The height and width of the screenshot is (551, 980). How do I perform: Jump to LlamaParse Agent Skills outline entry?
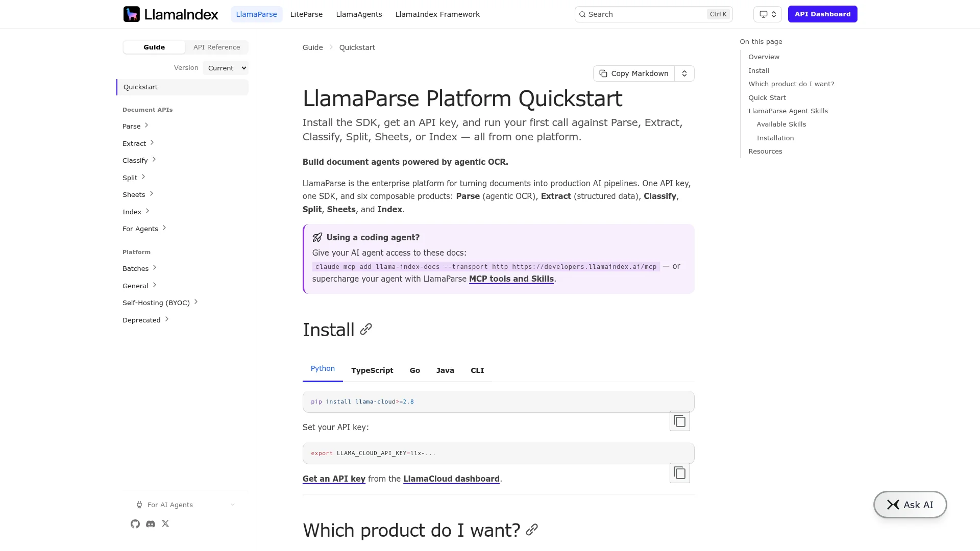click(788, 111)
